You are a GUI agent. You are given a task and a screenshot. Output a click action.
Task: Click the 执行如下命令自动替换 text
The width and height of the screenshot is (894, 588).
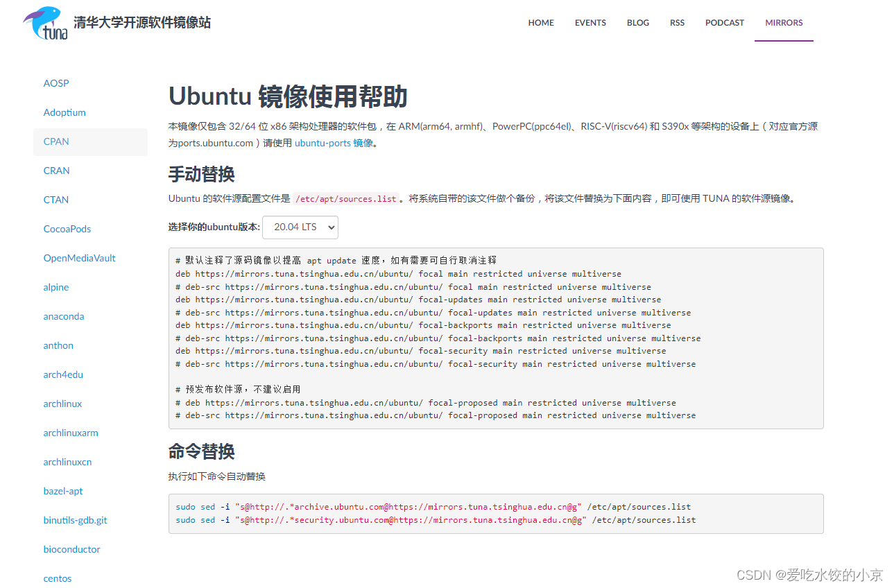coord(217,476)
